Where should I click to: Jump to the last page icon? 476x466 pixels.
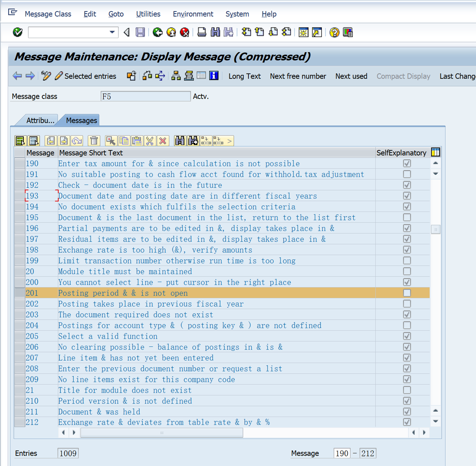coord(286,32)
